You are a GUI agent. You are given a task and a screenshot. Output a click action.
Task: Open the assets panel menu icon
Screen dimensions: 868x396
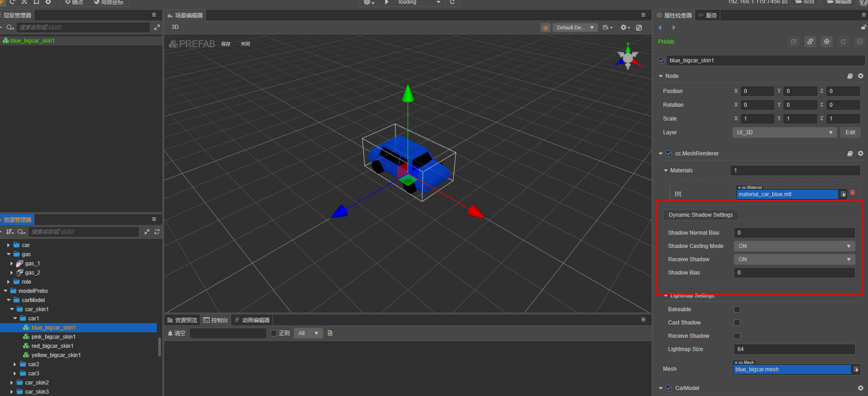tap(154, 220)
